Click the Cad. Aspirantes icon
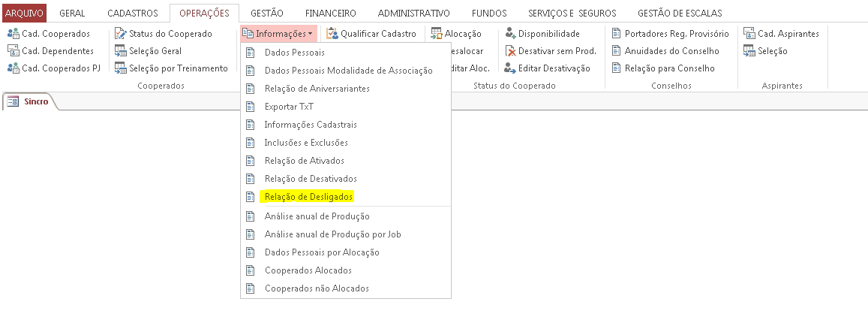 tap(749, 34)
